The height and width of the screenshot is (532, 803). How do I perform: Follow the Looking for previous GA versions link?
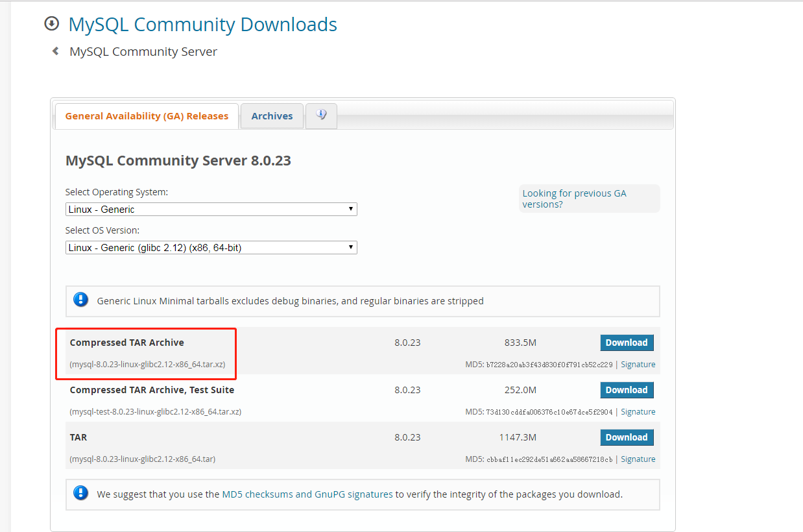point(575,199)
